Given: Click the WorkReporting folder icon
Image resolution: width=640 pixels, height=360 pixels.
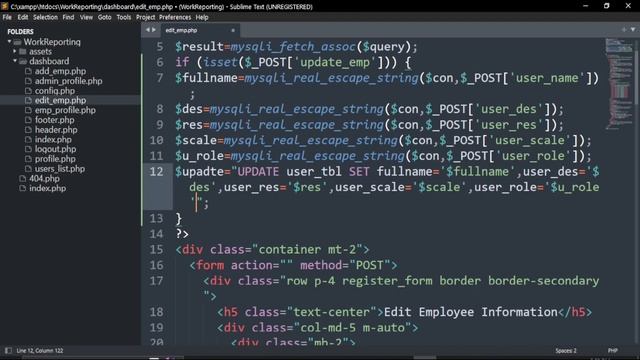Looking at the screenshot, I should click(x=17, y=42).
